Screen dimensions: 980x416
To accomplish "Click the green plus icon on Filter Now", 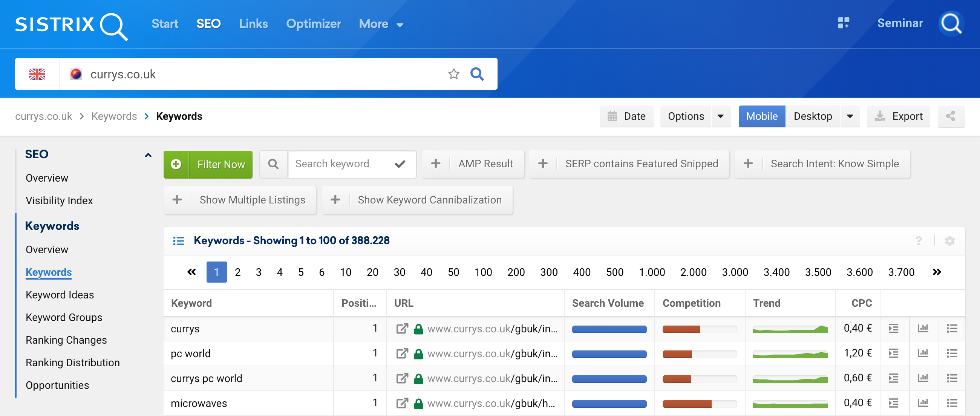I will (x=176, y=164).
